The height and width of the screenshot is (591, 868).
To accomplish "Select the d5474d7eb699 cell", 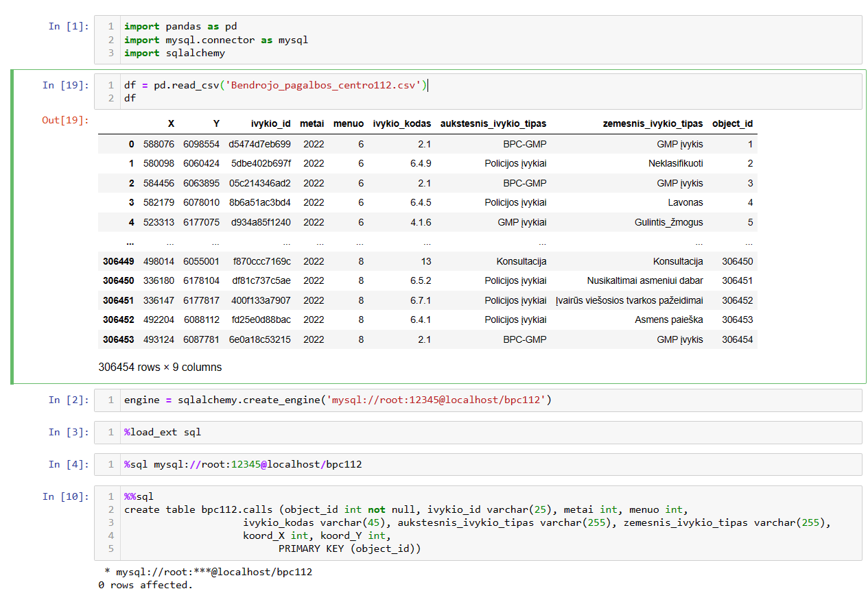I will 261,144.
